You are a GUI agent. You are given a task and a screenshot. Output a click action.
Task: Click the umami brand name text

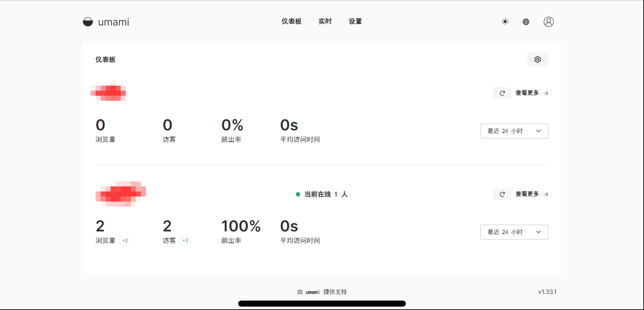click(114, 22)
